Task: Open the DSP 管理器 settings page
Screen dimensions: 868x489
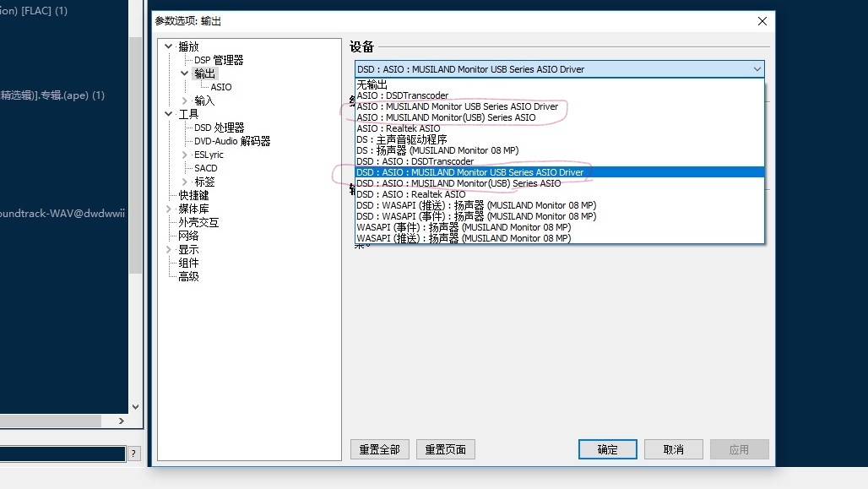Action: pyautogui.click(x=219, y=60)
